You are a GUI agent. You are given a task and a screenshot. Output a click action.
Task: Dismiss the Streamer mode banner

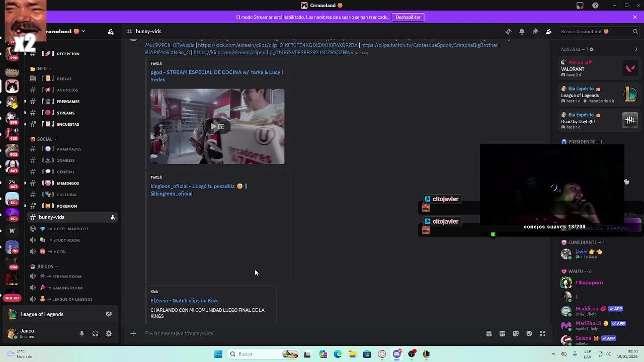pos(635,17)
